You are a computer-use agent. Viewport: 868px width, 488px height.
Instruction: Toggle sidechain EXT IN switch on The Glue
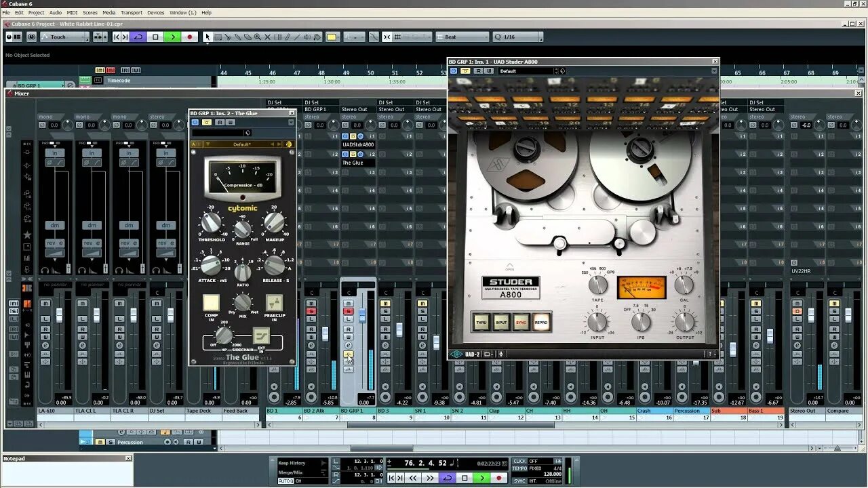click(x=260, y=335)
